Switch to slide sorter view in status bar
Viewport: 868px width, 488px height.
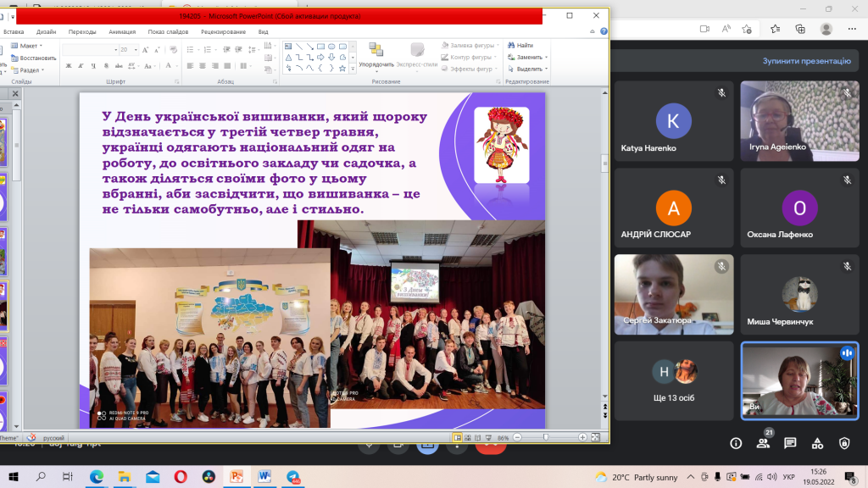tap(469, 437)
